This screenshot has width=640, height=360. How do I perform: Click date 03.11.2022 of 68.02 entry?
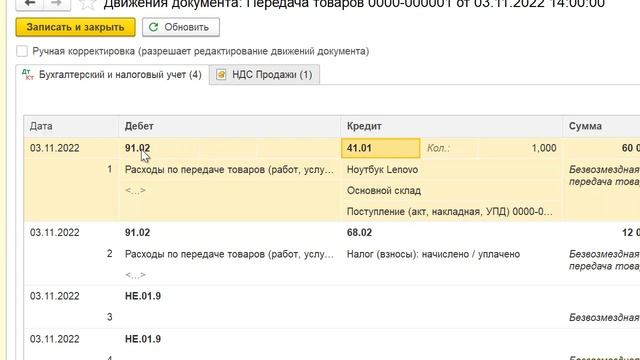(55, 232)
